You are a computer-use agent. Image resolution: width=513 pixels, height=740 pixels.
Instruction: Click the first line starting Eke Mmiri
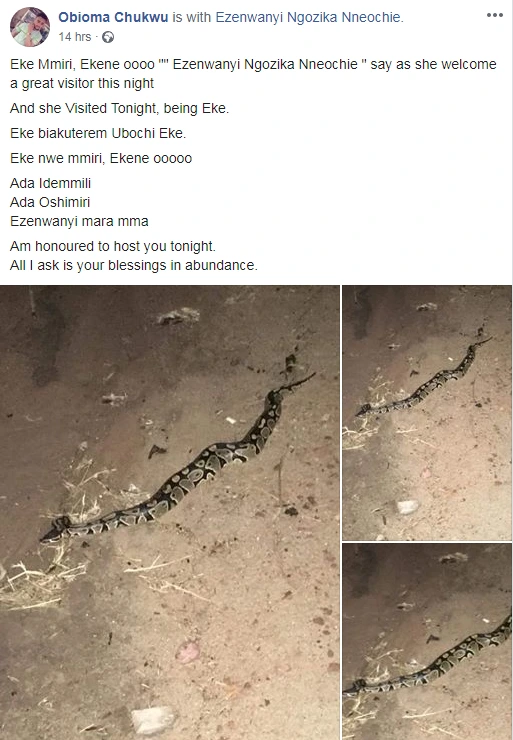coord(253,64)
